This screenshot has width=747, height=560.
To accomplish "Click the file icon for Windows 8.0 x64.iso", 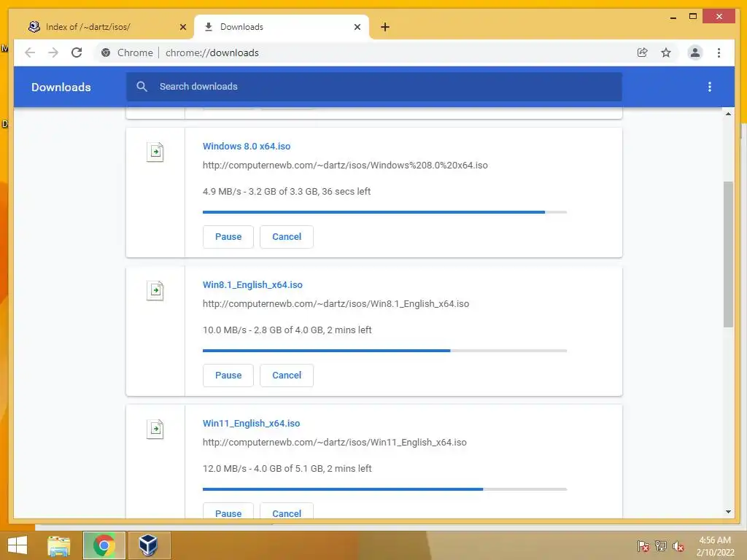I will click(x=155, y=152).
